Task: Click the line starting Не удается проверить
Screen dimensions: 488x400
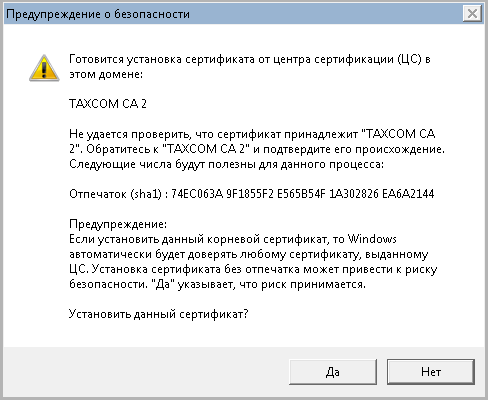Action: tap(252, 134)
